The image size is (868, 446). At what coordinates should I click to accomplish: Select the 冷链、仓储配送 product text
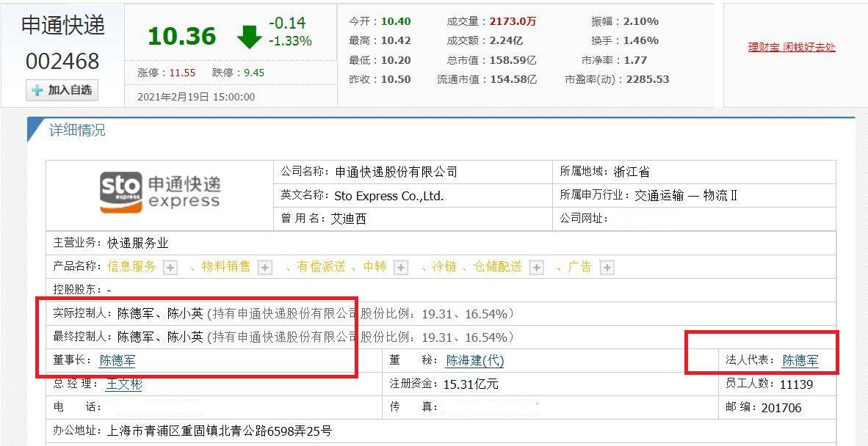pyautogui.click(x=477, y=267)
